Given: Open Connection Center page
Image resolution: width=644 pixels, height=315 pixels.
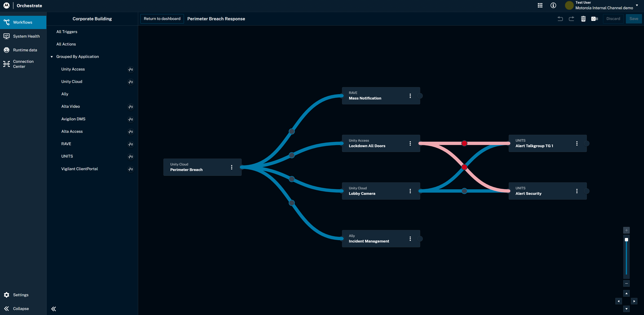Looking at the screenshot, I should click(23, 64).
